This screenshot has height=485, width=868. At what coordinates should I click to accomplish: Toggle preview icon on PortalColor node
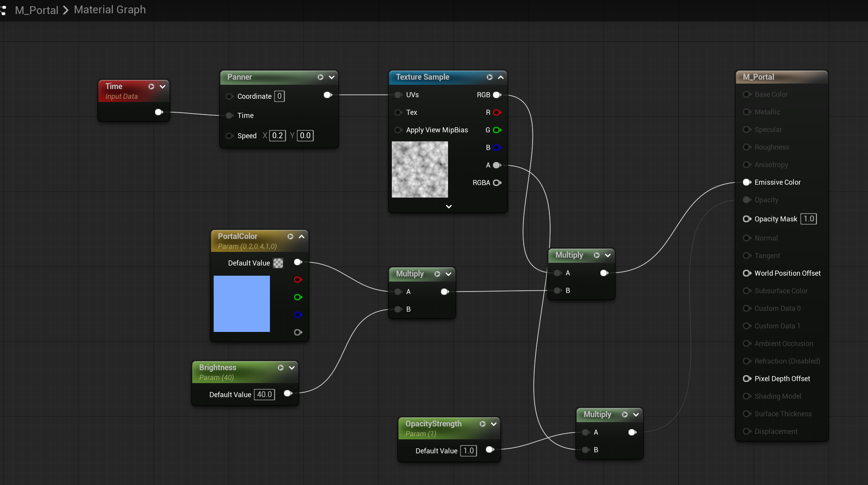[290, 237]
